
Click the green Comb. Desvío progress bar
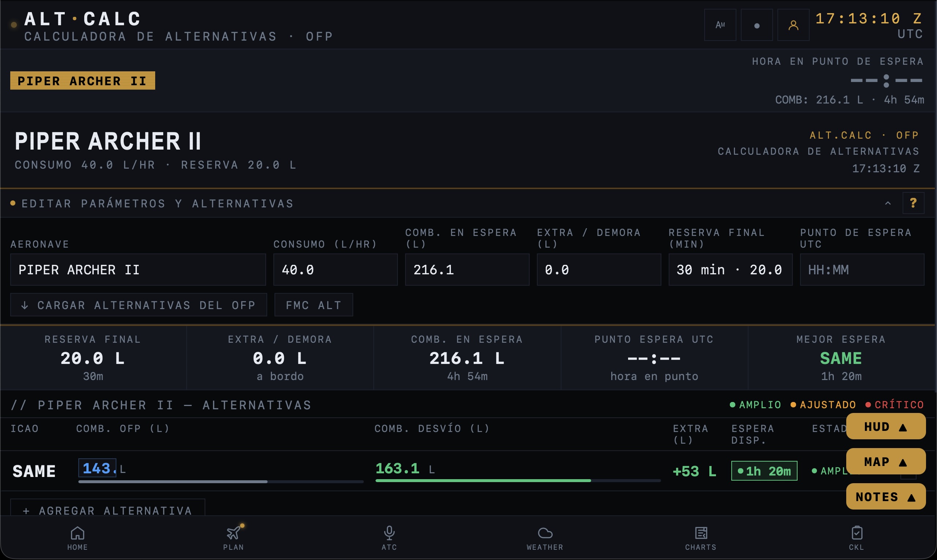click(518, 481)
